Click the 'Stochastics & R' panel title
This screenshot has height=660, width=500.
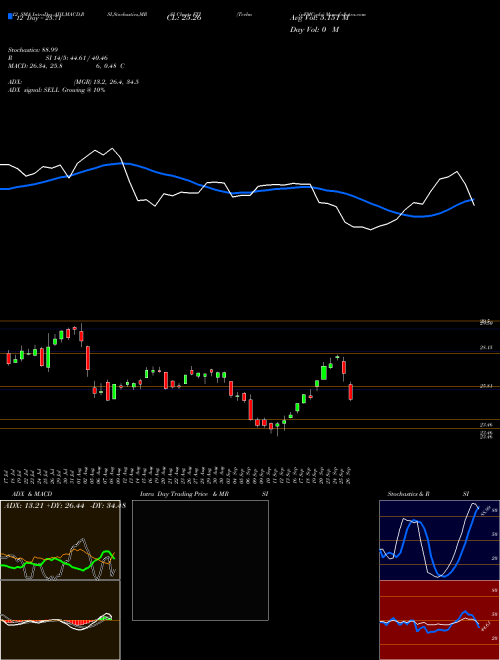408,494
